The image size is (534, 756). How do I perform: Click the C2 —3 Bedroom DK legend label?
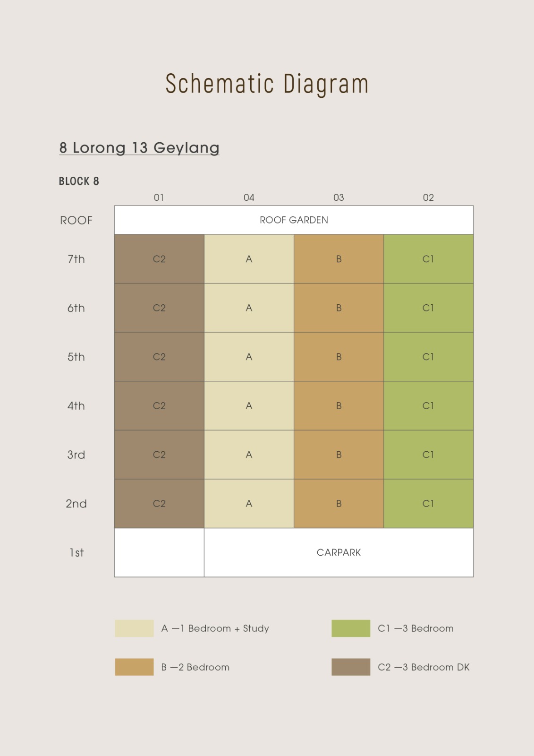pyautogui.click(x=424, y=667)
